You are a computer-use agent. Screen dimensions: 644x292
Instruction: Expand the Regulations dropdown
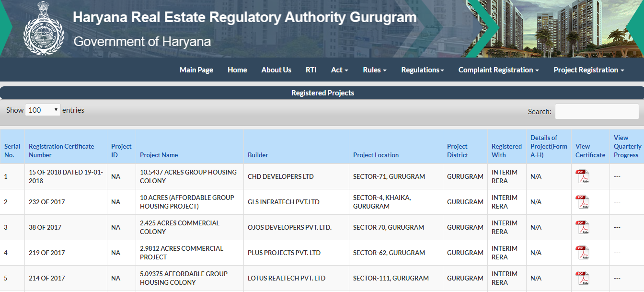[x=422, y=70]
